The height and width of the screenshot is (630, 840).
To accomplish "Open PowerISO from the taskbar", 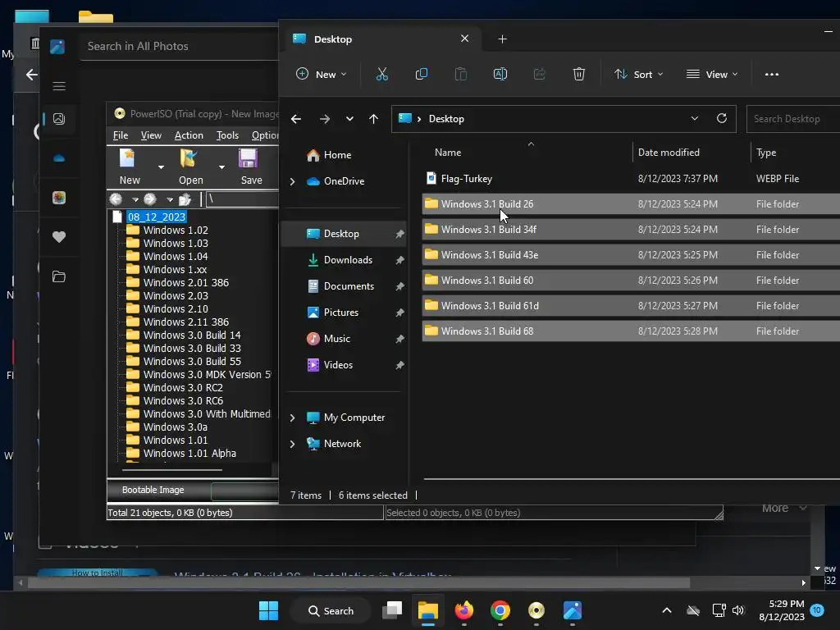I will click(536, 610).
